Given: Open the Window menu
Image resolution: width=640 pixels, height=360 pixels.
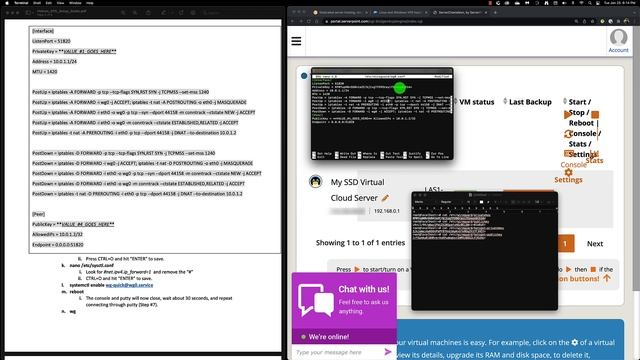Looking at the screenshot, I should click(x=75, y=3).
